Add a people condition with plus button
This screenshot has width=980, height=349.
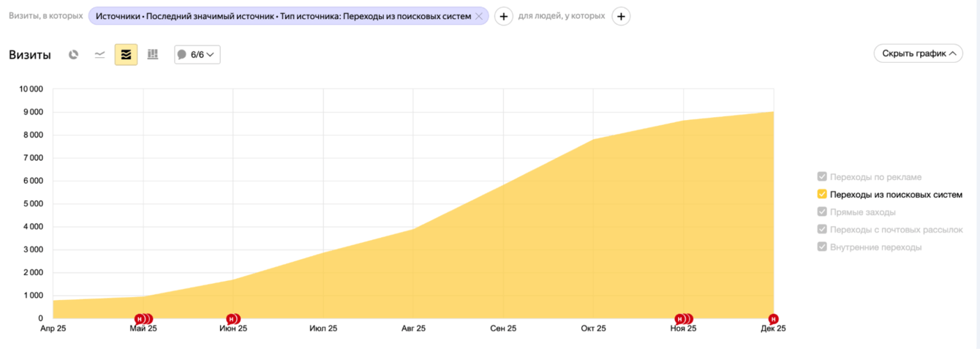[x=620, y=16]
